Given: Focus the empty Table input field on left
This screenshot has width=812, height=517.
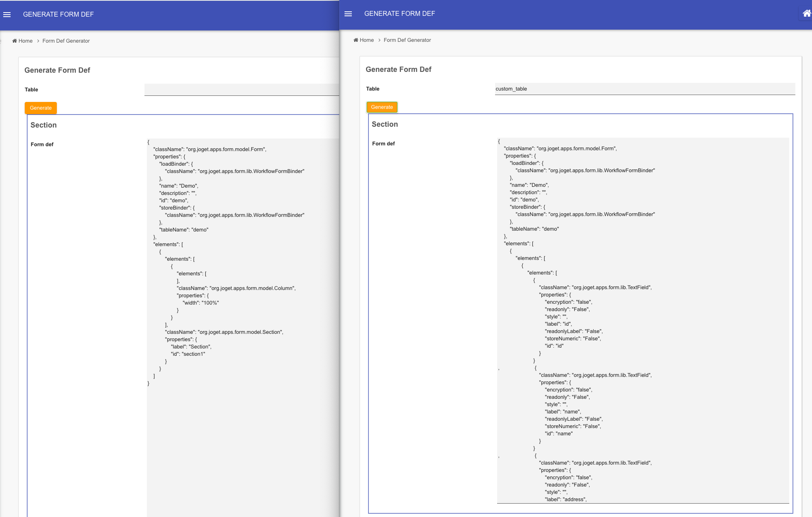Looking at the screenshot, I should tap(241, 90).
